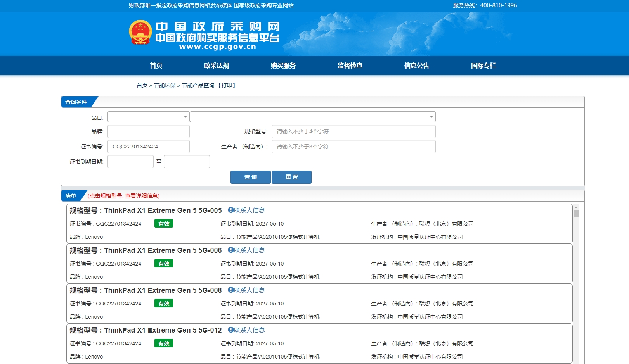Click the certificate expiry start date field
Screen dimensions: 629x364
130,162
